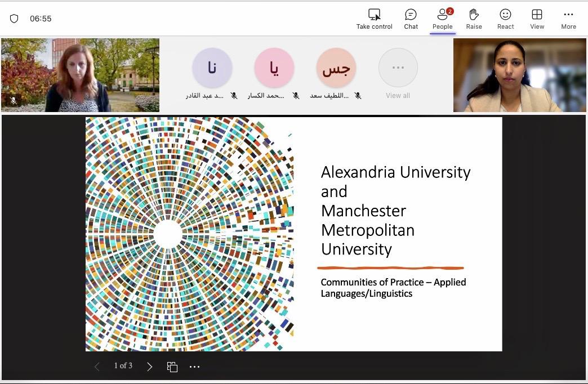Select the participant avatar labeled جس
The height and width of the screenshot is (384, 588).
coord(336,68)
